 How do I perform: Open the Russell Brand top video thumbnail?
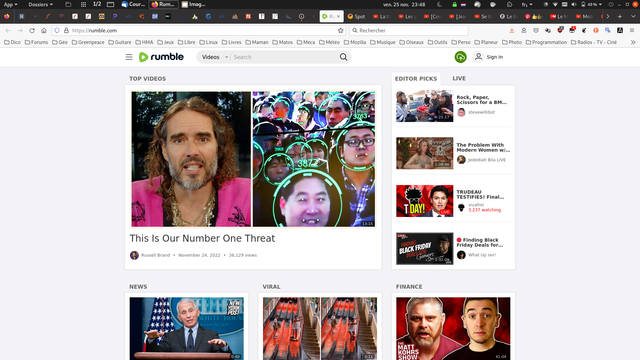253,159
